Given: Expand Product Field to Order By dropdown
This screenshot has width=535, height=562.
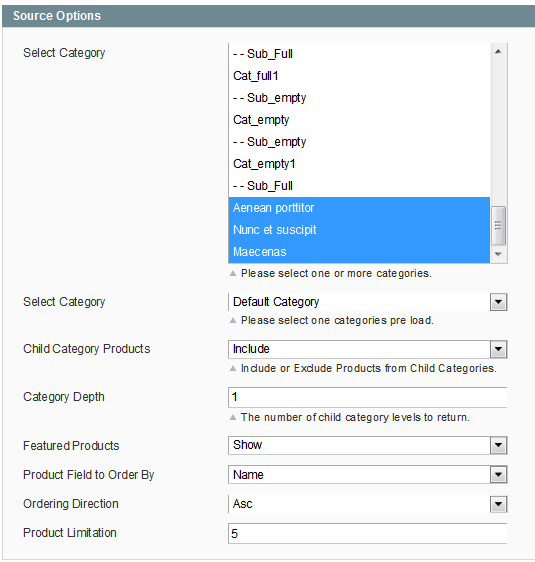Looking at the screenshot, I should 498,475.
